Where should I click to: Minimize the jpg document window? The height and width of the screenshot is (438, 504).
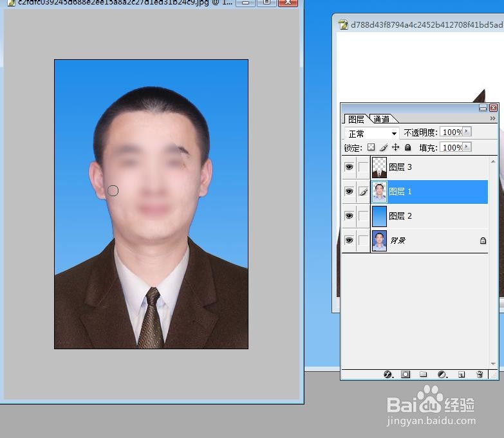(246, 3)
